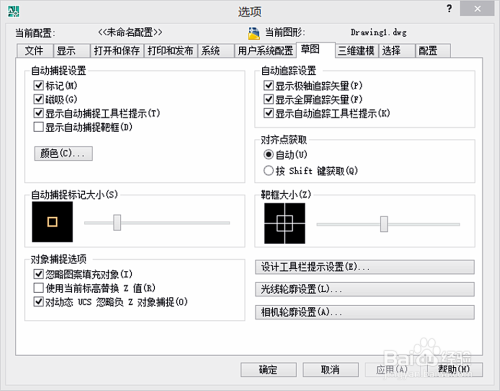Screen dimensions: 500x391
Task: Click the current drawing file icon
Action: (x=254, y=33)
